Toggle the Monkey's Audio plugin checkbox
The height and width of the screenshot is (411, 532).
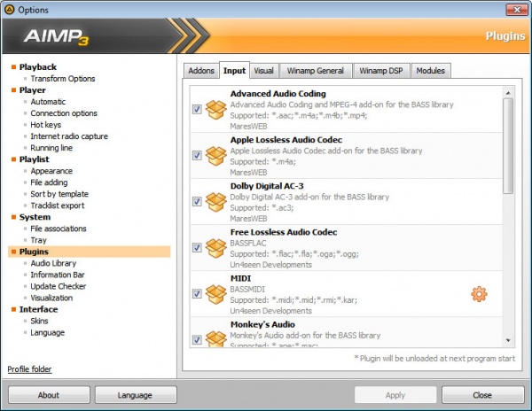point(197,340)
